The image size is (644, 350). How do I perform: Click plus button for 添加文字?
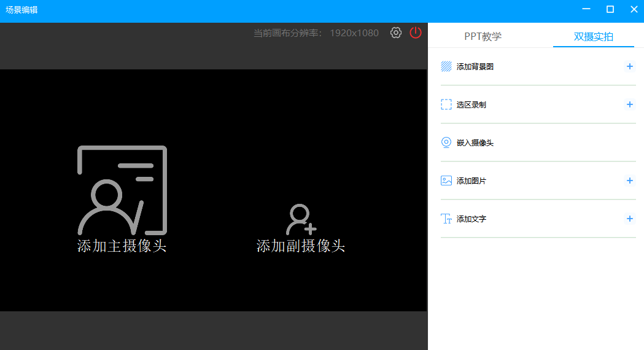point(629,219)
